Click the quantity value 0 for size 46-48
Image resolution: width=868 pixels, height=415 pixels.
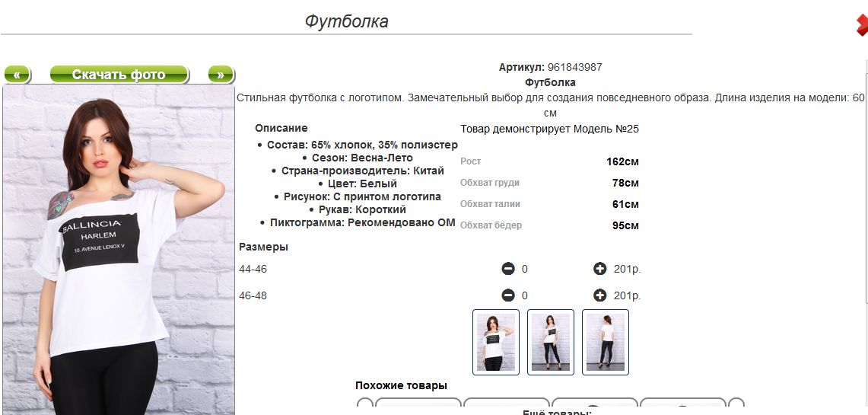click(525, 296)
